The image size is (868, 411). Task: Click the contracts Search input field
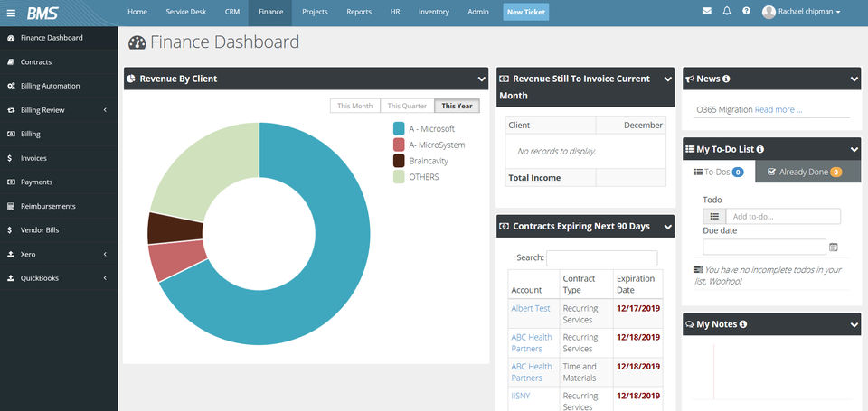[602, 258]
